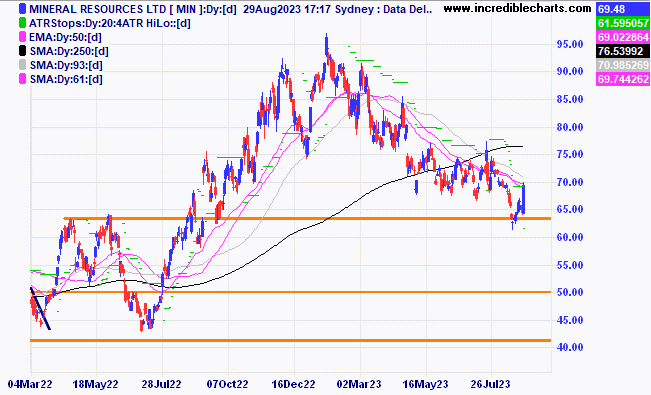
Task: Click the 69.48 price value box
Action: [622, 9]
